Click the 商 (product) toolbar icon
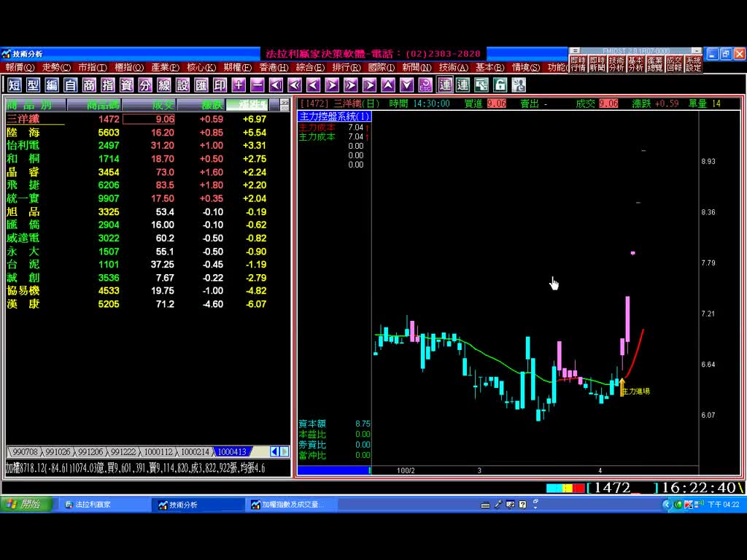The width and height of the screenshot is (747, 560). pyautogui.click(x=89, y=85)
